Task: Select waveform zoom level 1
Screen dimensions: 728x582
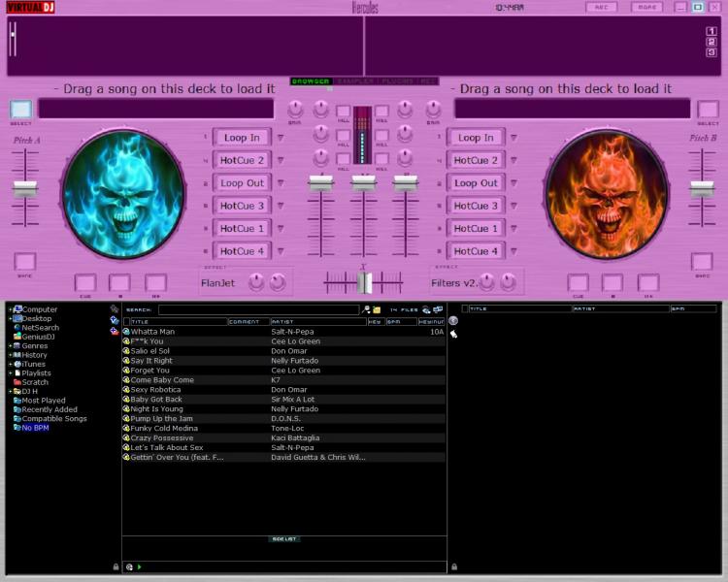Action: (711, 31)
